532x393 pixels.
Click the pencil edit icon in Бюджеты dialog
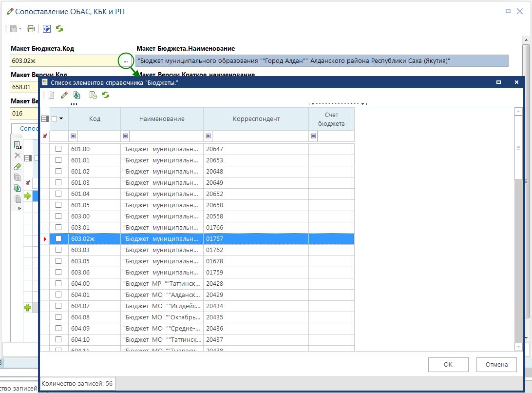click(x=64, y=96)
